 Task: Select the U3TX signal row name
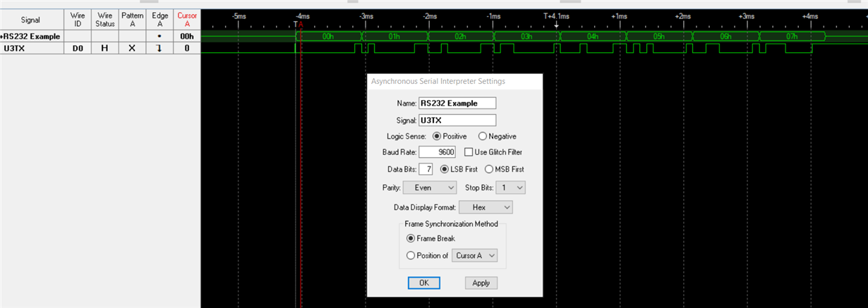point(31,48)
